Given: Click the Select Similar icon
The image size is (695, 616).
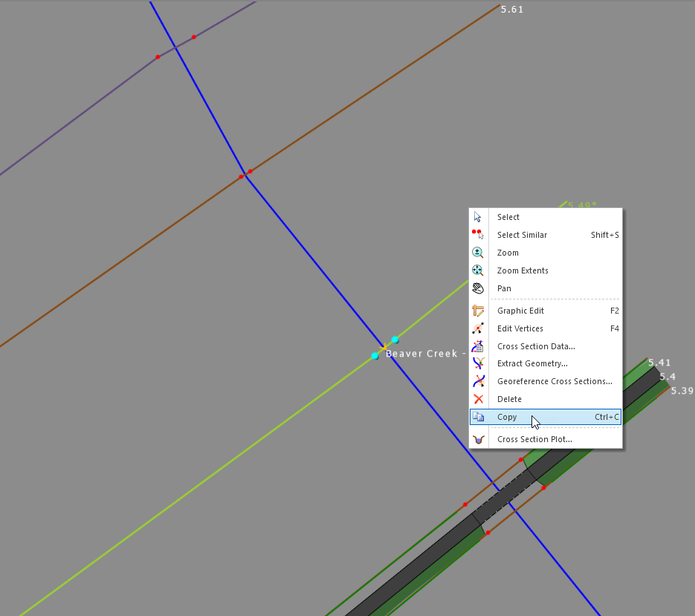Looking at the screenshot, I should (478, 235).
